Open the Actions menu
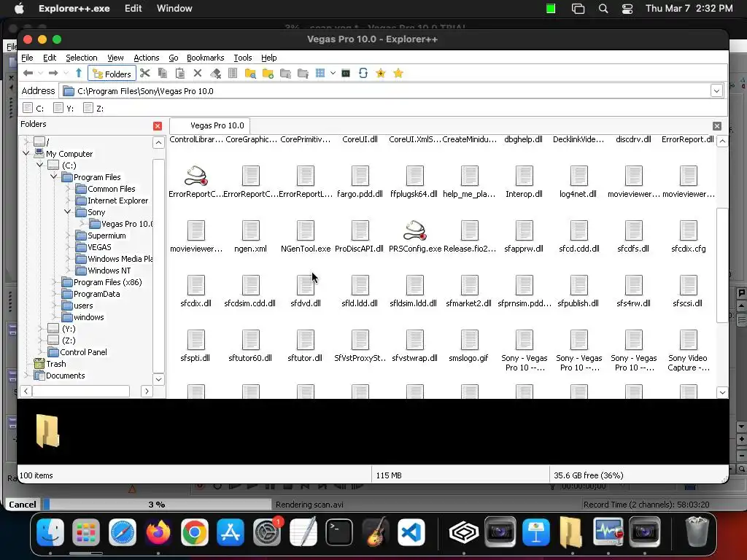Viewport: 747px width, 560px height. point(146,58)
